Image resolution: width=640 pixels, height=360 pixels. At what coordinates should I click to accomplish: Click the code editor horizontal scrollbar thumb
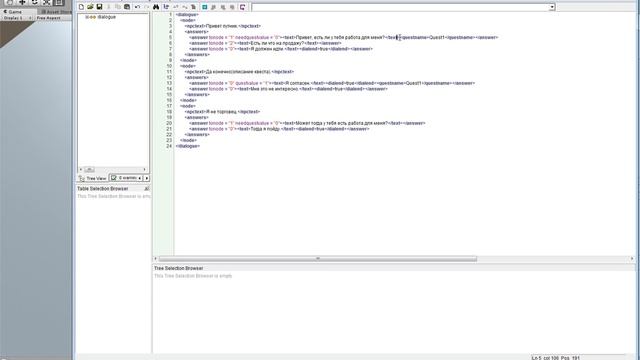click(318, 259)
